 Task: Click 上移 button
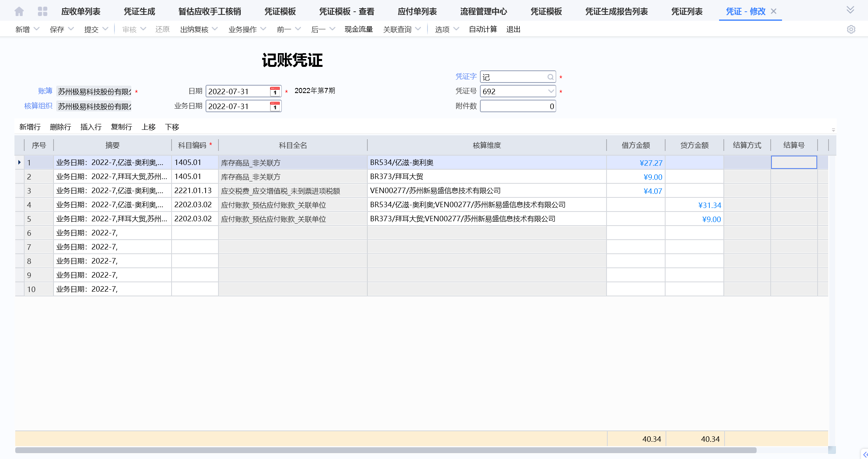(x=149, y=127)
